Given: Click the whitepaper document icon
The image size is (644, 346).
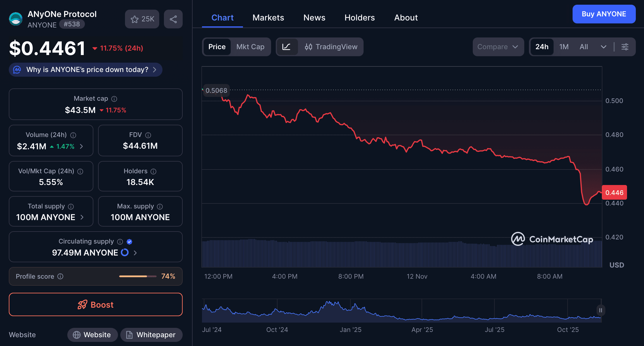Looking at the screenshot, I should click(x=129, y=335).
